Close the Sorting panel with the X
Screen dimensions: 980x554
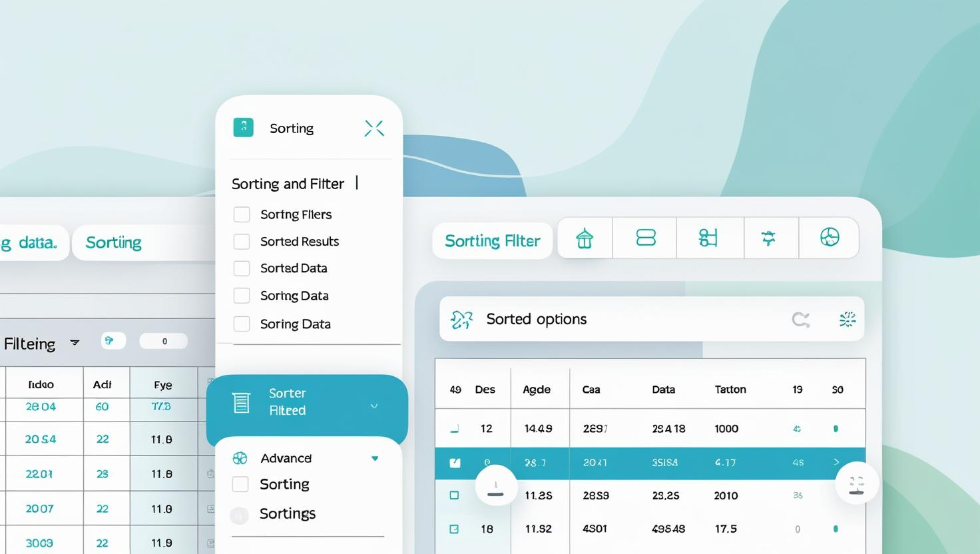[x=374, y=129]
